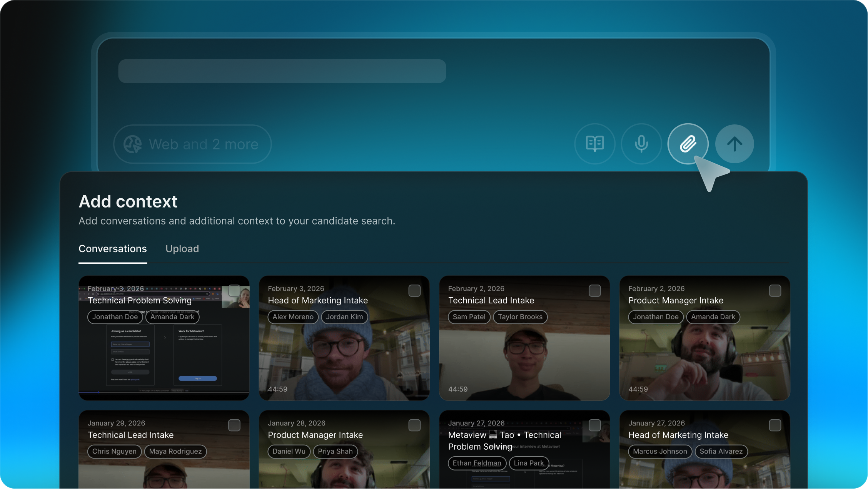Click the paperclip attach context icon
868x489 pixels.
click(688, 144)
